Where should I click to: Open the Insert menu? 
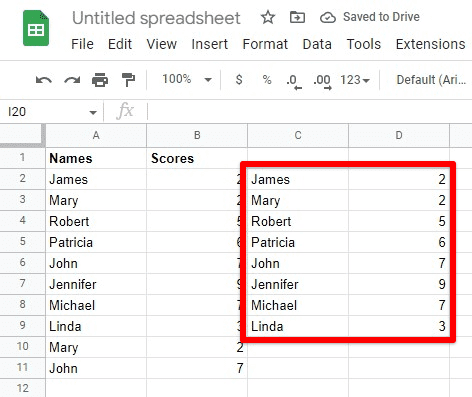(x=210, y=44)
